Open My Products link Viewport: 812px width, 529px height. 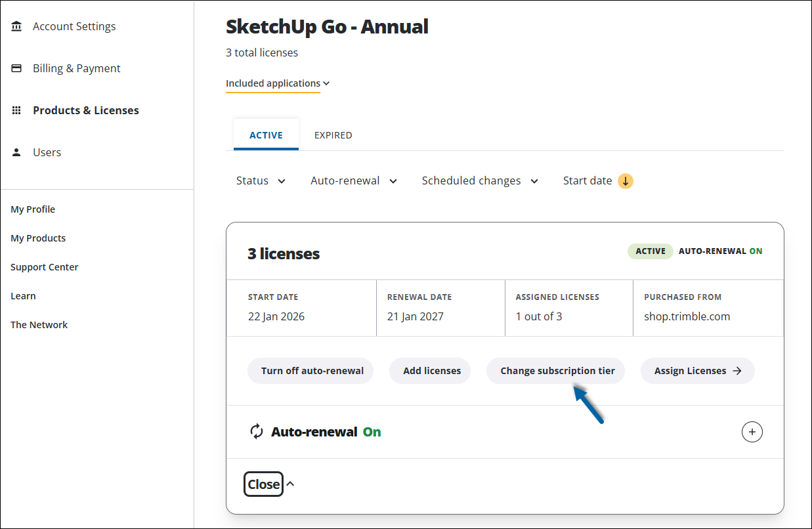(x=38, y=238)
